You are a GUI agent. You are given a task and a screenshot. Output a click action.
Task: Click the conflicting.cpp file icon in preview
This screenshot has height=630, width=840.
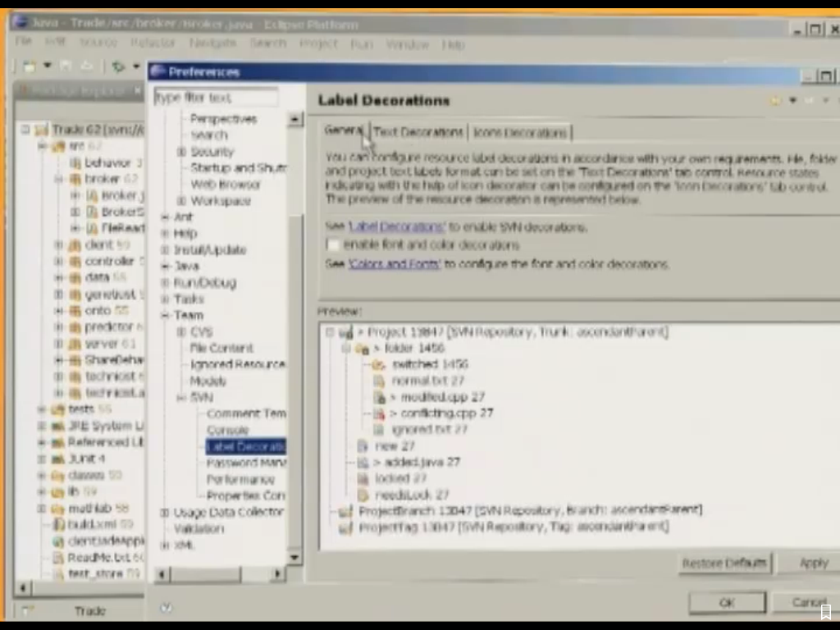[x=379, y=413]
